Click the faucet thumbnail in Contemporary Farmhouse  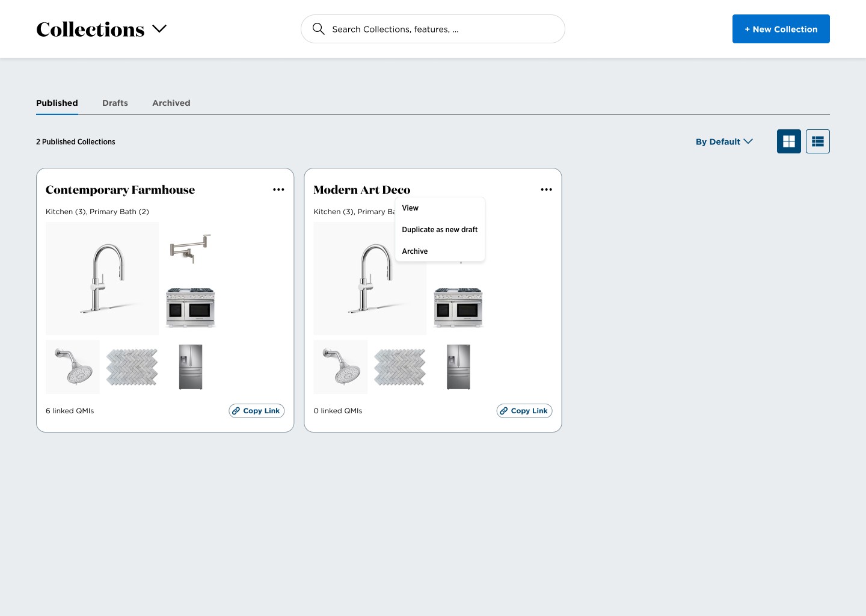102,278
